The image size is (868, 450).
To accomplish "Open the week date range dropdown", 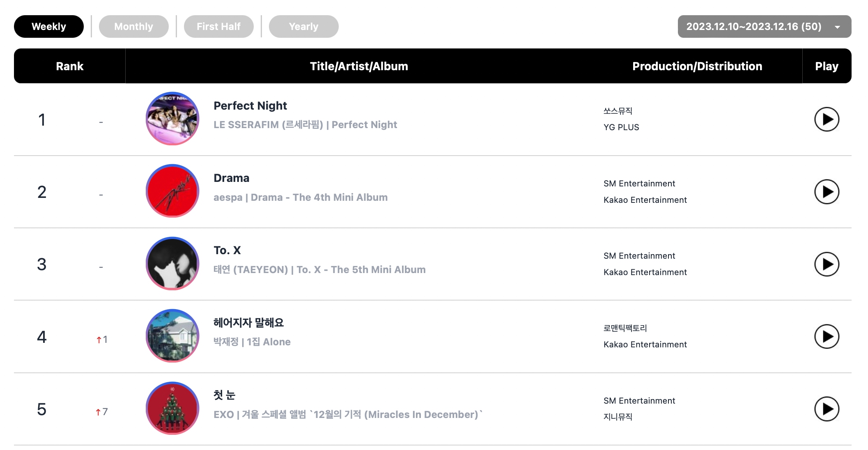I will click(764, 27).
